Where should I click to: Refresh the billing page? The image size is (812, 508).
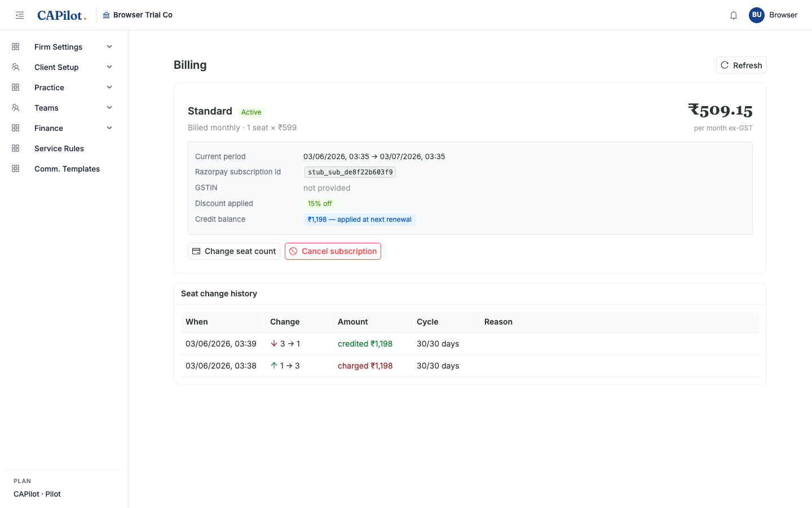(741, 65)
